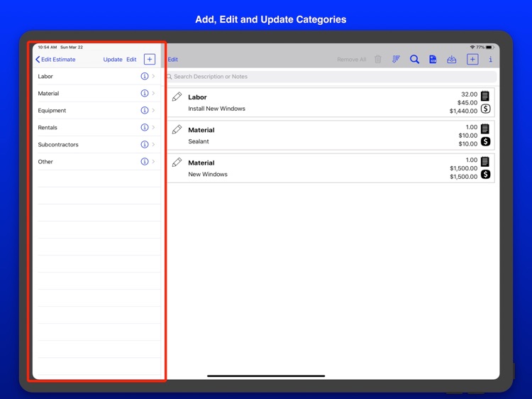Expand the Material category chevron
The height and width of the screenshot is (399, 532).
point(154,93)
